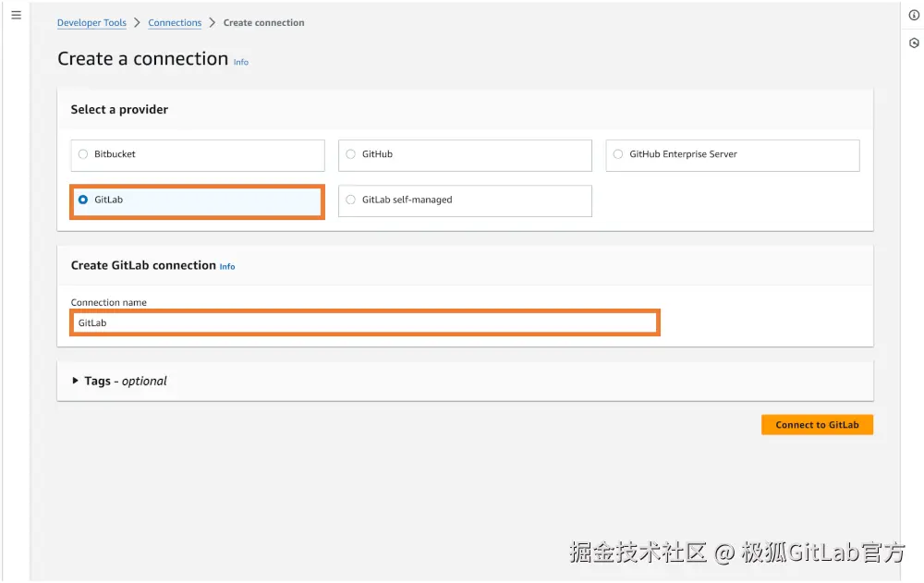
Task: Open the info help panel icon
Action: tap(914, 15)
